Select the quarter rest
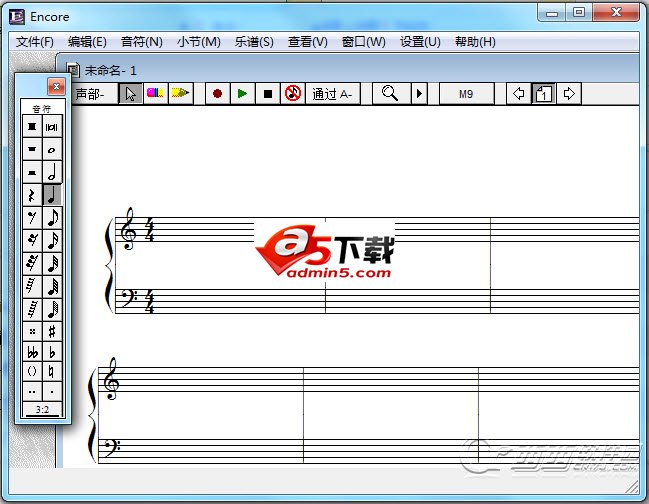The image size is (649, 504). pyautogui.click(x=32, y=194)
